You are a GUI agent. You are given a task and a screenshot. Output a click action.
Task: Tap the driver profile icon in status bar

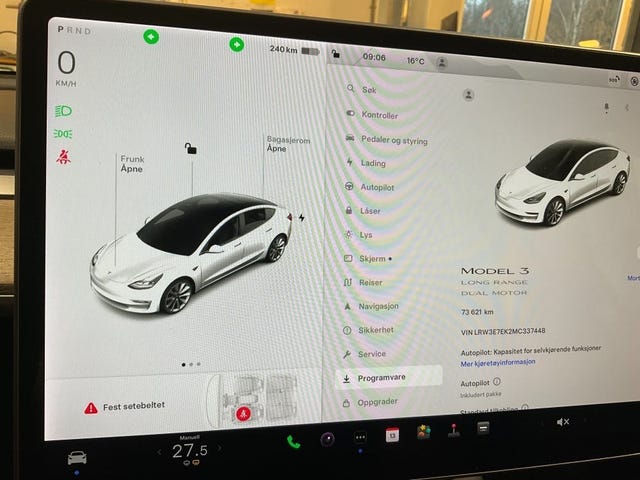pos(442,63)
